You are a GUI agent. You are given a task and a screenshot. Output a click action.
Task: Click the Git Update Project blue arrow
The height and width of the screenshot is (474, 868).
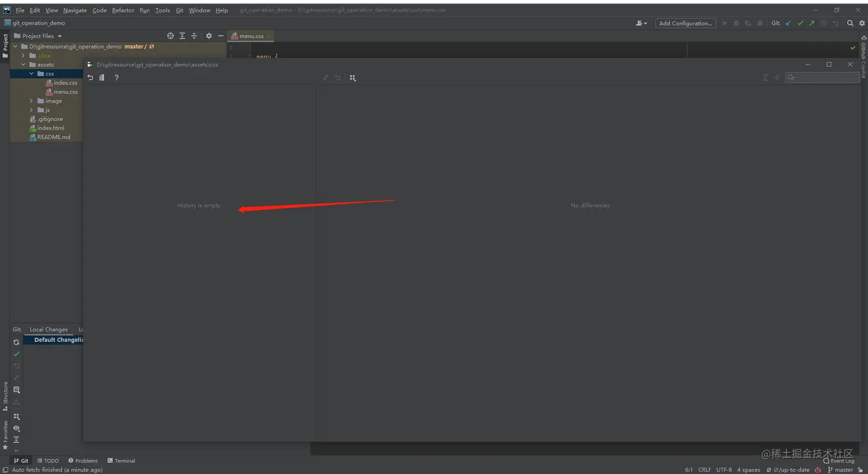[788, 23]
